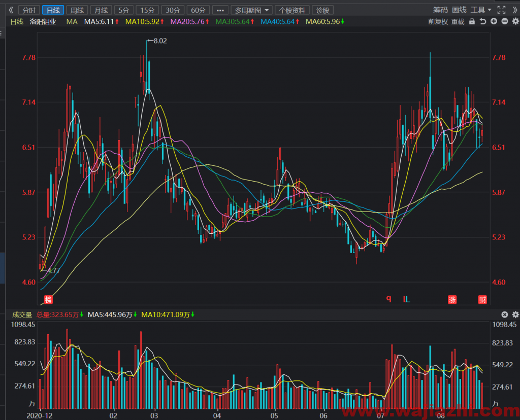Click the double right arrow expand icon
This screenshot has height=420, width=520.
[x=515, y=10]
